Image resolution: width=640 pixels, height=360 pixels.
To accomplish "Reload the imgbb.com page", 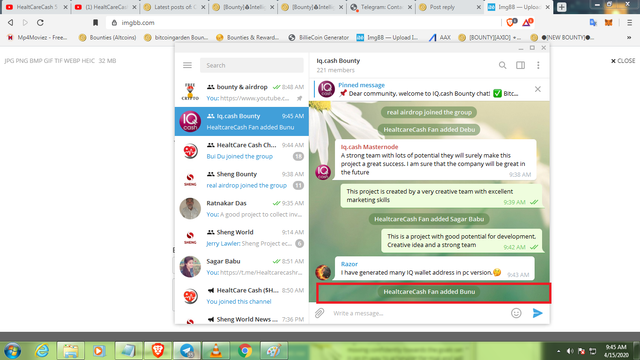I will 40,22.
